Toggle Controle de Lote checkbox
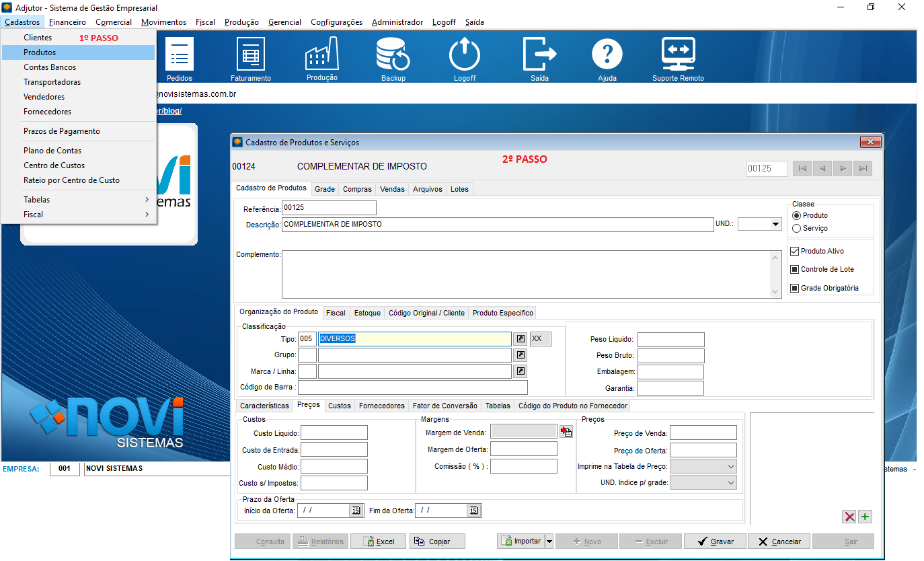The height and width of the screenshot is (561, 924). click(795, 269)
